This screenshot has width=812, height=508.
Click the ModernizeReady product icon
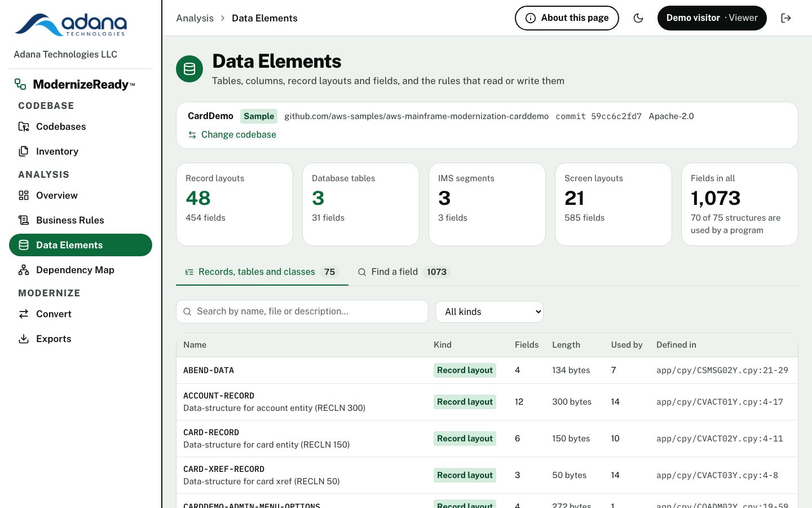20,84
